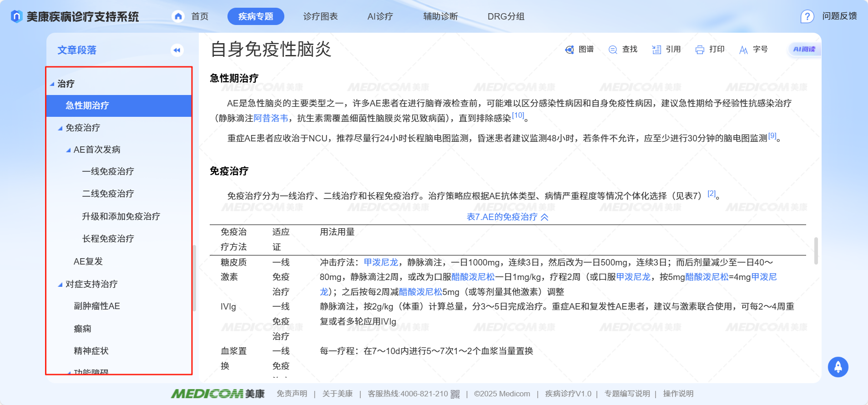This screenshot has width=868, height=405.
Task: Collapse the 文章段落 sidebar with double-arrow icon
Action: [177, 50]
